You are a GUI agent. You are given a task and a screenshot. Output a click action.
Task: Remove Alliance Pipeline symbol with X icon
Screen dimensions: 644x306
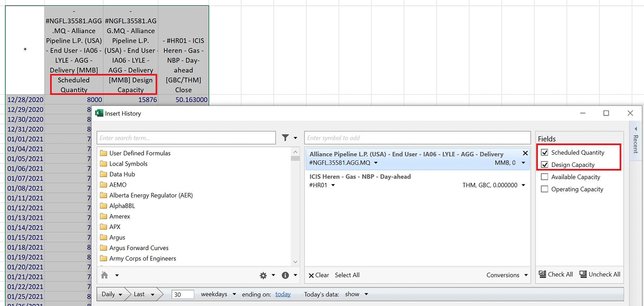[x=525, y=153]
